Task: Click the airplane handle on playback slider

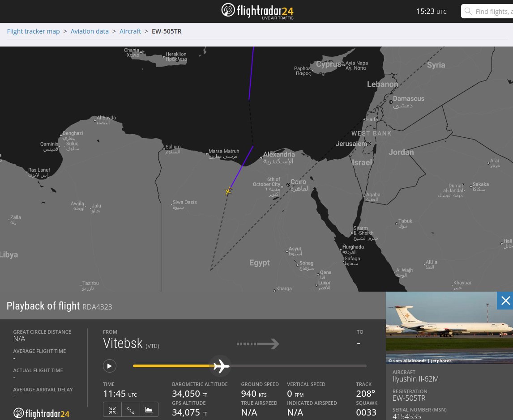Action: tap(221, 366)
